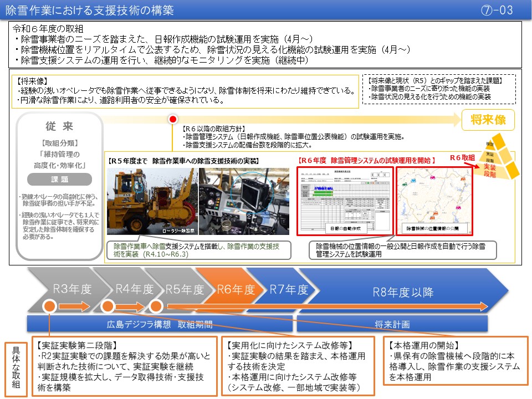Click the 課題 gray badge
The image size is (532, 399).
coord(60,180)
